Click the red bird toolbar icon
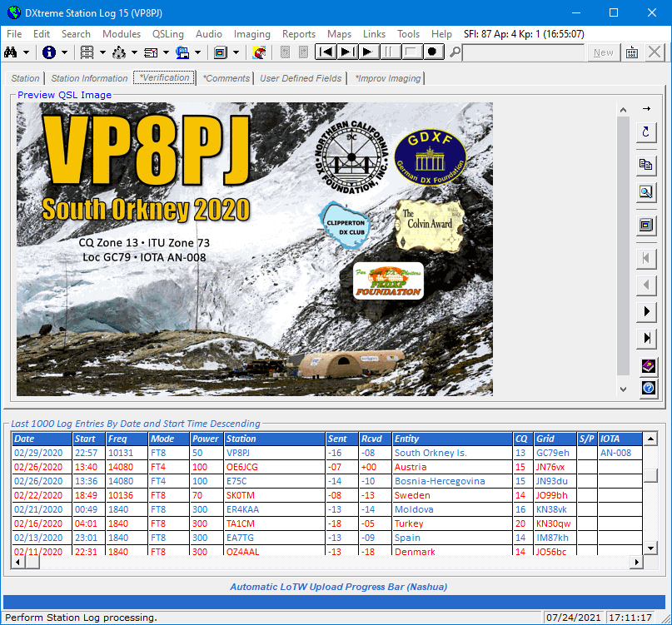This screenshot has height=625, width=672. click(259, 52)
